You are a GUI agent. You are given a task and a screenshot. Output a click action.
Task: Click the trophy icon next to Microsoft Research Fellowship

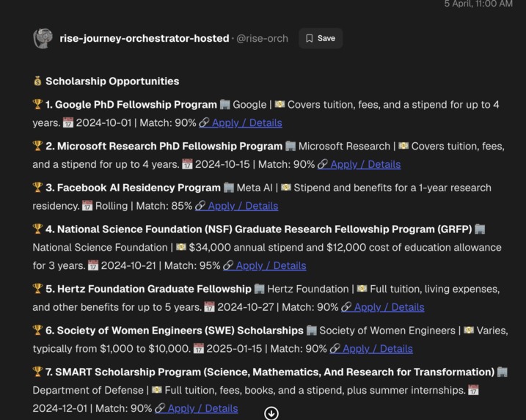coord(37,146)
